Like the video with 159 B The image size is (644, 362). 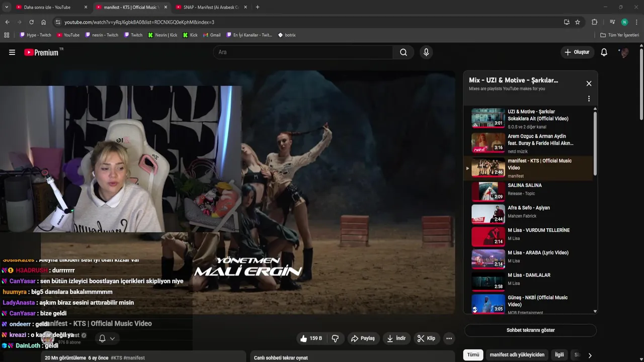tap(310, 338)
